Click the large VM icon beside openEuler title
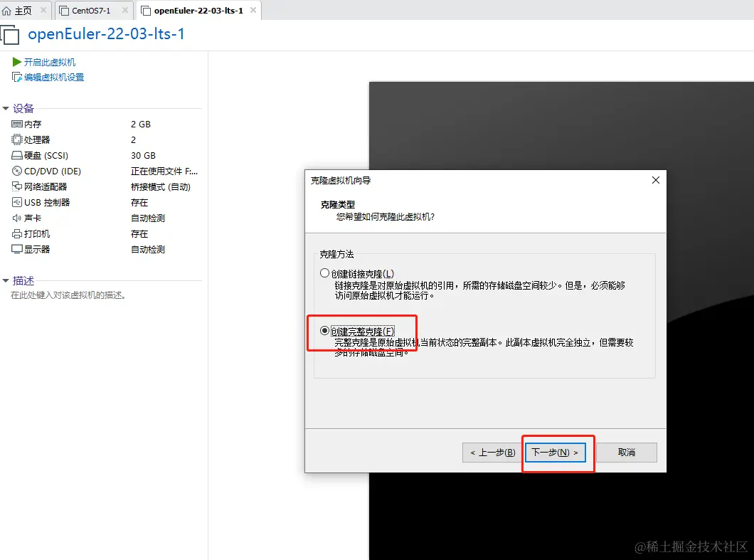The image size is (754, 560). click(x=10, y=35)
